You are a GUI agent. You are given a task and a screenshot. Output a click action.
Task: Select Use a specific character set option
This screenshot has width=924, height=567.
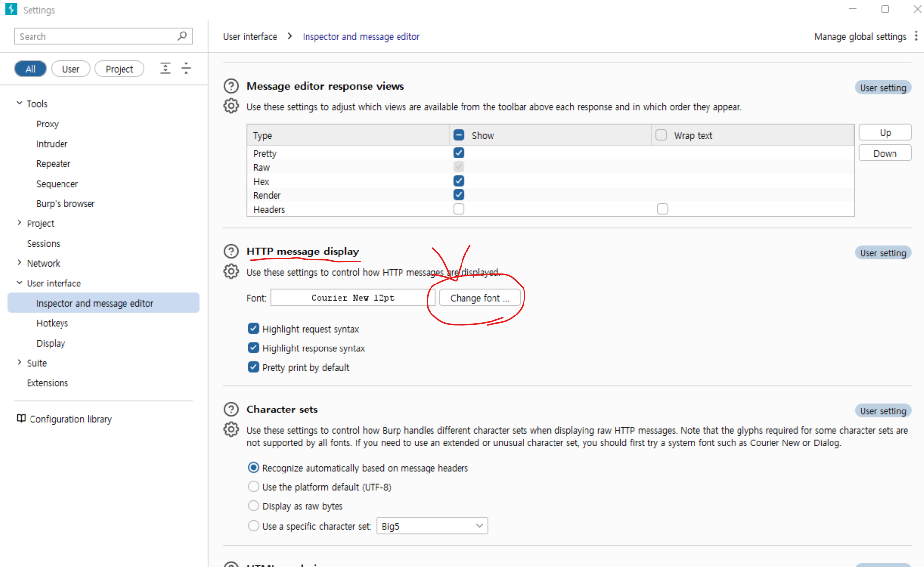coord(253,525)
